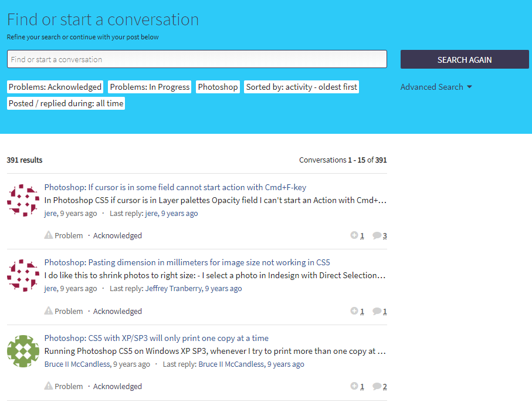Click the warning triangle icon on the Cmd+F-key post

[x=49, y=235]
